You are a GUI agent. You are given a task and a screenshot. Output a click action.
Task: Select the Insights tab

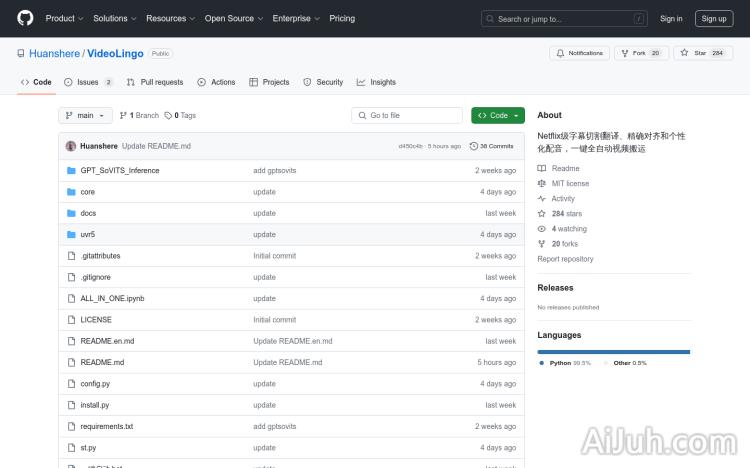(377, 82)
